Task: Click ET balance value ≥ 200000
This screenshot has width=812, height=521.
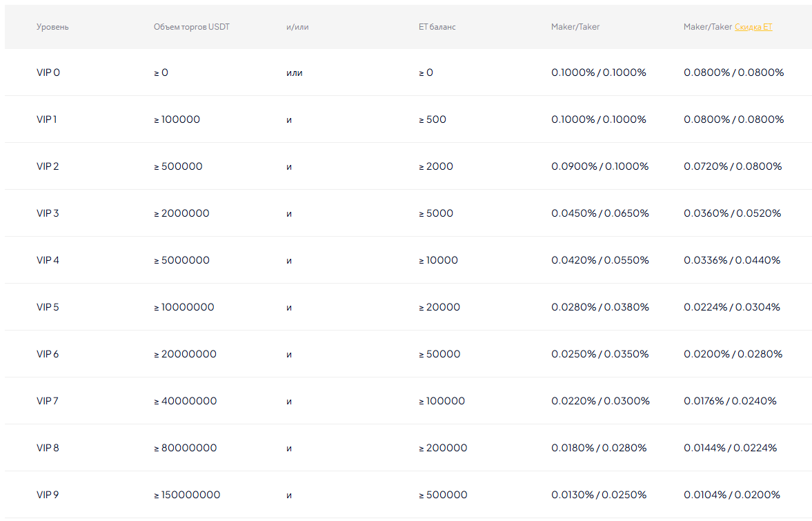Action: click(443, 448)
